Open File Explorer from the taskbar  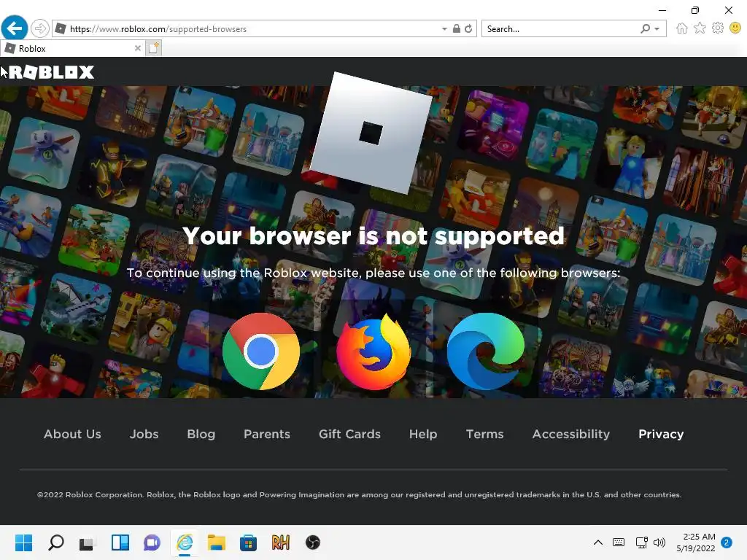[x=216, y=542]
